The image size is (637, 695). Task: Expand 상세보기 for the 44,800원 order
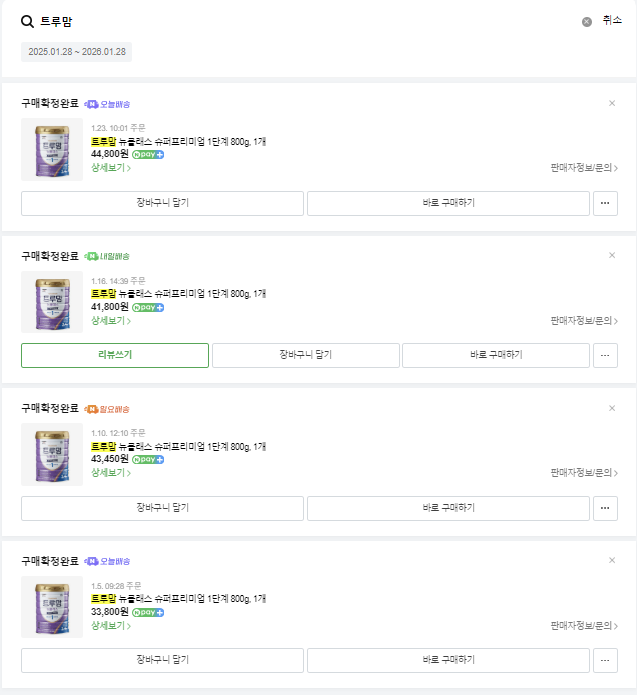pyautogui.click(x=111, y=168)
